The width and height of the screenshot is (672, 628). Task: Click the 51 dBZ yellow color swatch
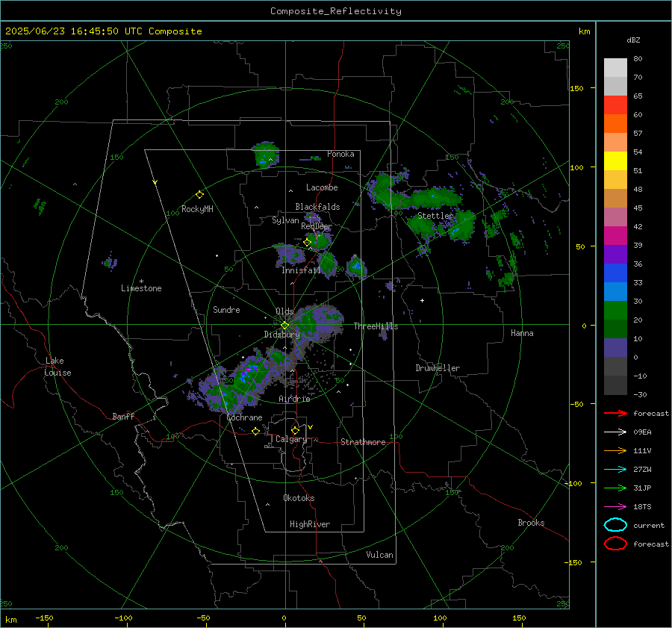click(615, 161)
